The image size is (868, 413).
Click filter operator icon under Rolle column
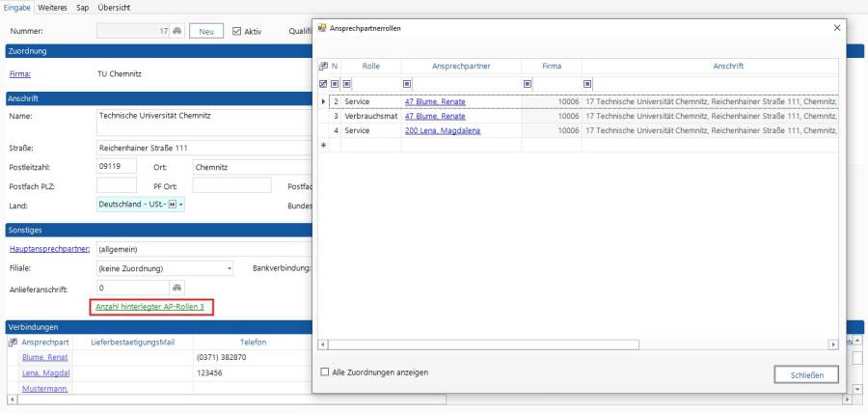pyautogui.click(x=347, y=84)
